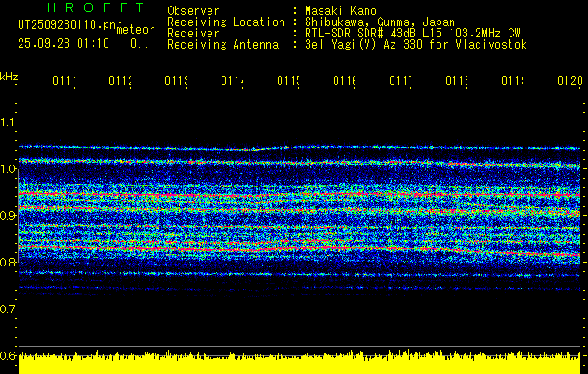The width and height of the screenshot is (588, 374).
Task: Select the RTL-SDR SDR# 43dB receiver details
Action: pos(412,34)
